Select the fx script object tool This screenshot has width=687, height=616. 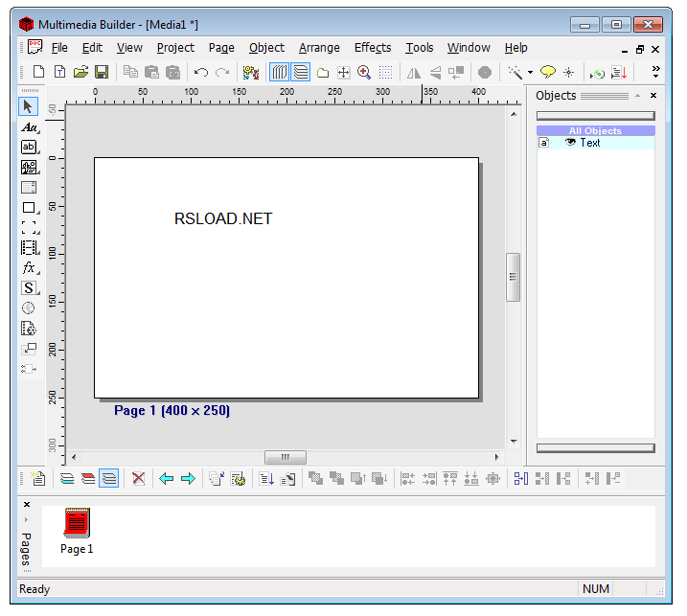(30, 267)
